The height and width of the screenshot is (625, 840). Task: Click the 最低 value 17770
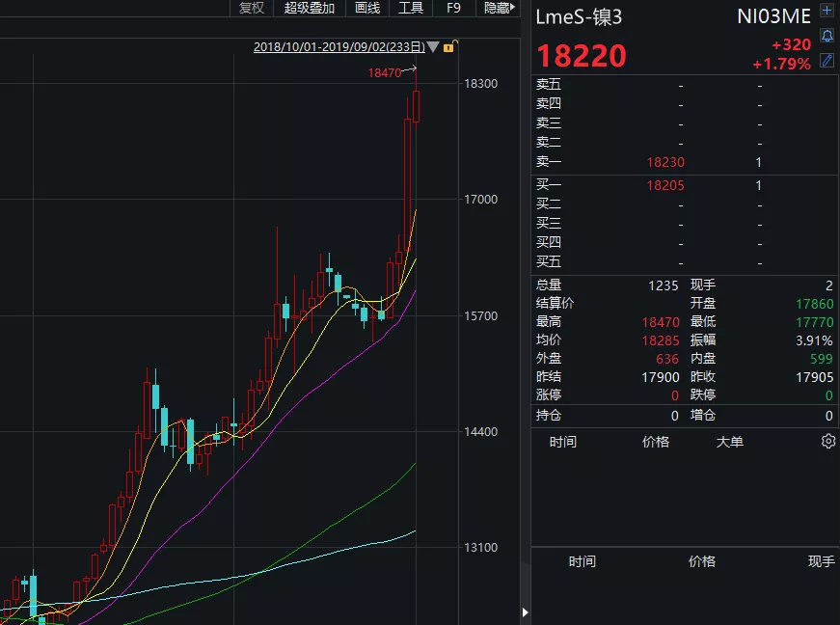click(x=814, y=322)
